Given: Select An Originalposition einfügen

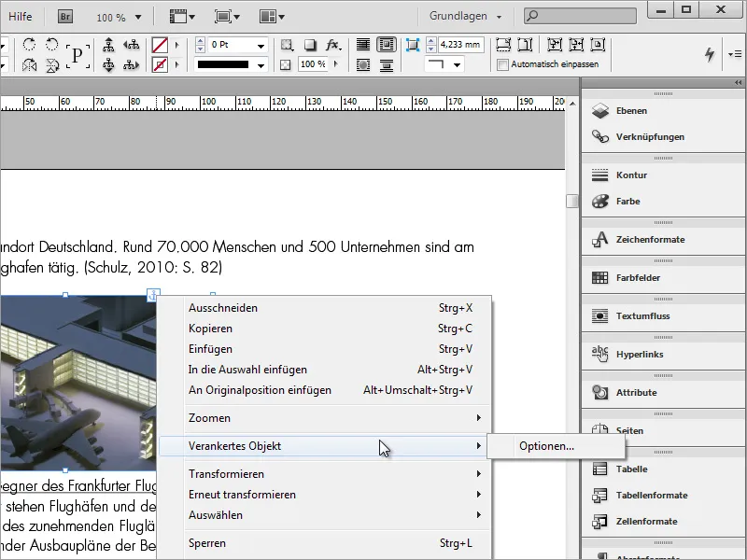Looking at the screenshot, I should click(x=325, y=390).
